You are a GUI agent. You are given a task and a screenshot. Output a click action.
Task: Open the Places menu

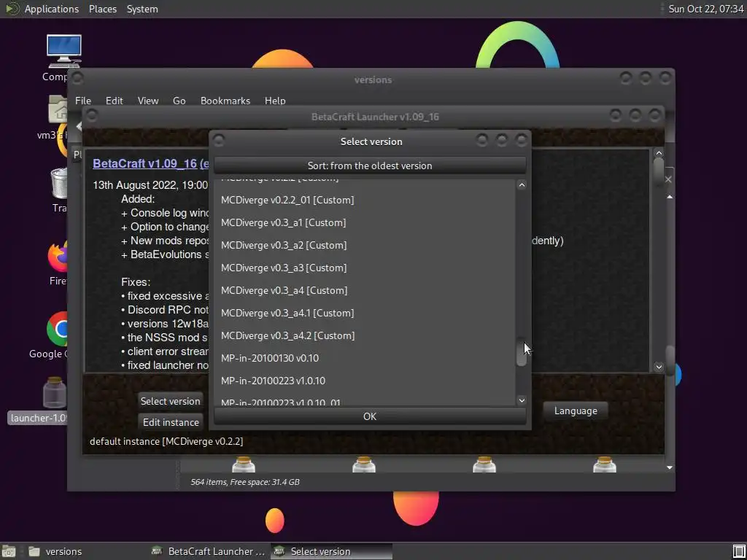pyautogui.click(x=102, y=9)
